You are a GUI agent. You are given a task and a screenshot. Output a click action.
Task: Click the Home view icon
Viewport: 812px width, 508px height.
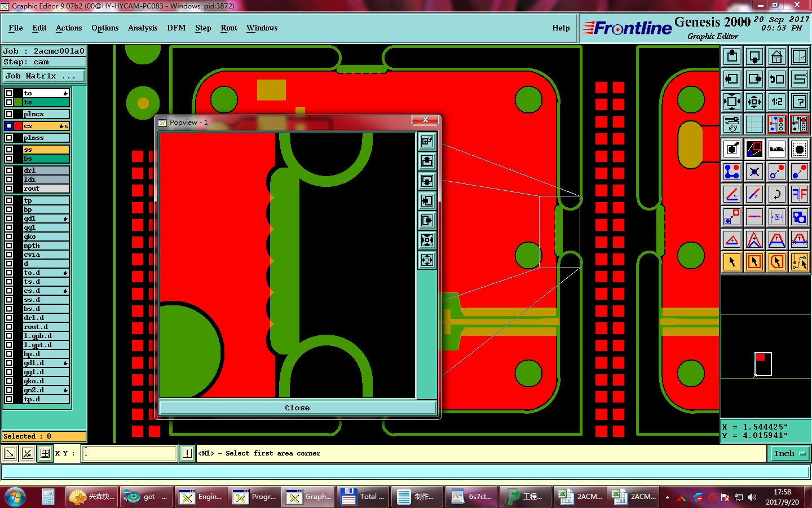[x=776, y=56]
